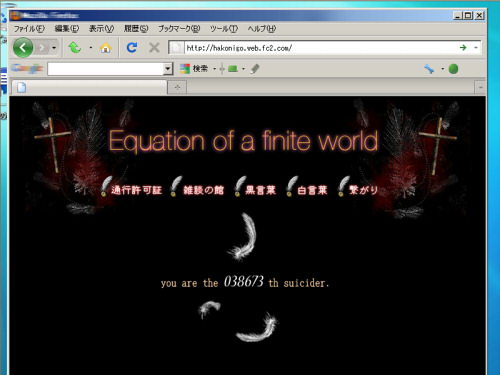500x375 pixels.
Task: Click the feather icon beside 繋がり
Action: point(343,186)
